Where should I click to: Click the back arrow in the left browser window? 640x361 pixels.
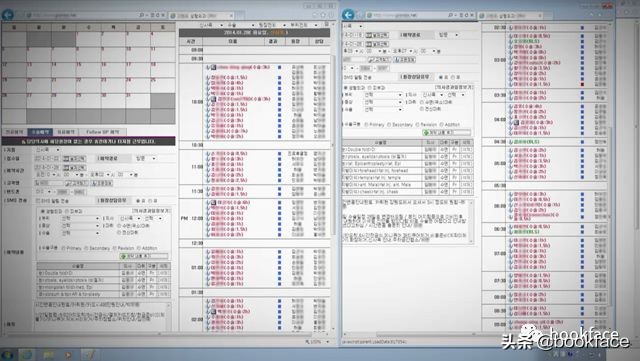tap(7, 15)
